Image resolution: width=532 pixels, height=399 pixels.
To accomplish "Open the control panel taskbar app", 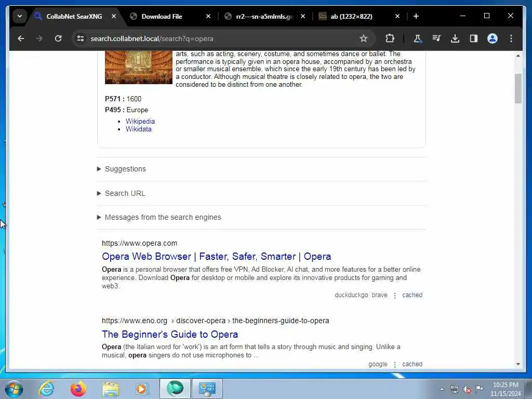I will pos(207,389).
